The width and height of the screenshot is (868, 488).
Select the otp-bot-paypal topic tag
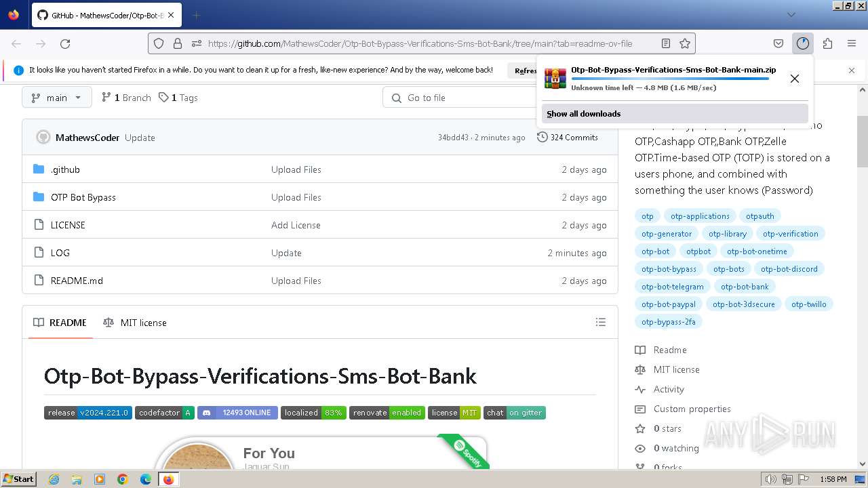pyautogui.click(x=669, y=304)
